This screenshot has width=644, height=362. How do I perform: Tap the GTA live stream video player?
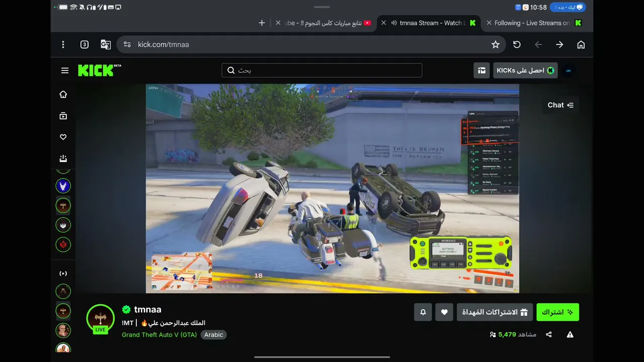pos(333,189)
